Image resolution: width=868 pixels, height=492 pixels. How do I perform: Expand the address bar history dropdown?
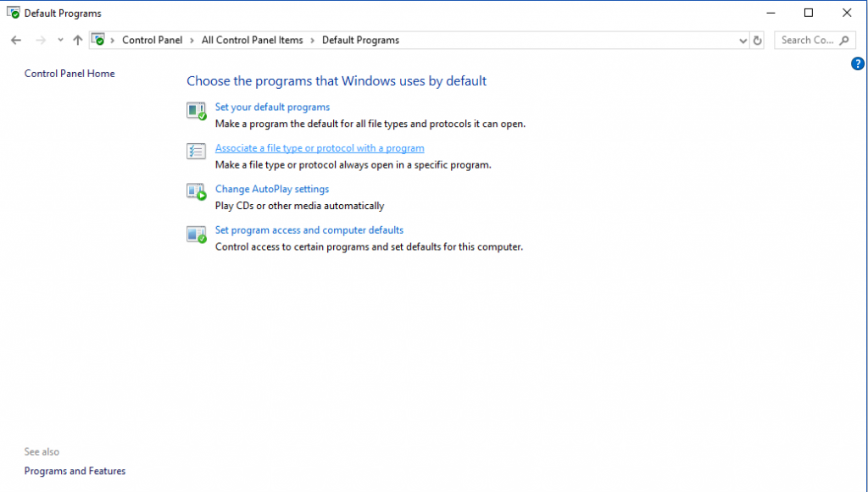pos(743,41)
